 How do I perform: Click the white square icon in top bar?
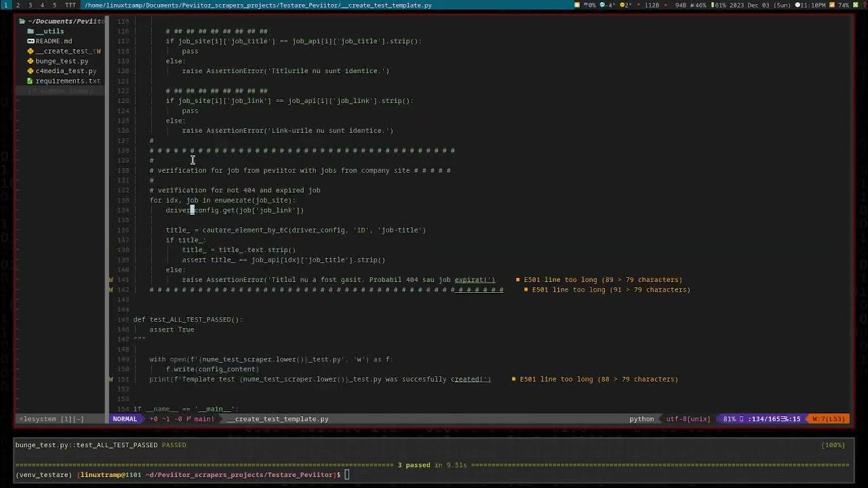tap(576, 5)
